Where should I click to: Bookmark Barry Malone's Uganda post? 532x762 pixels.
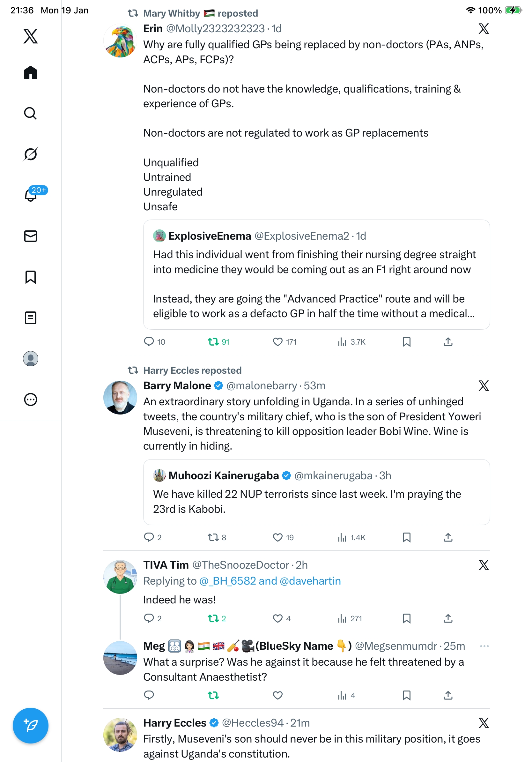406,537
